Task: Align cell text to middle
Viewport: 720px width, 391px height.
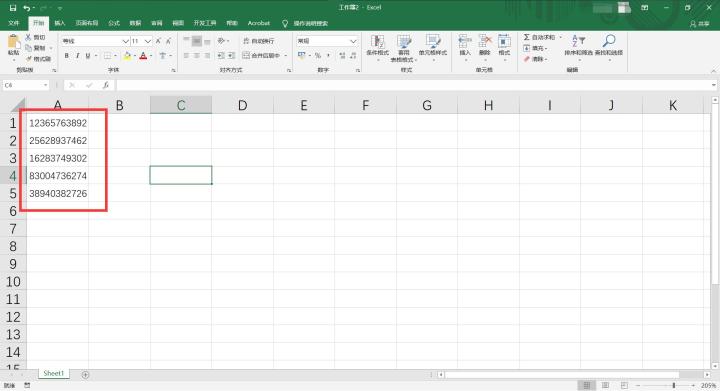Action: [x=197, y=41]
